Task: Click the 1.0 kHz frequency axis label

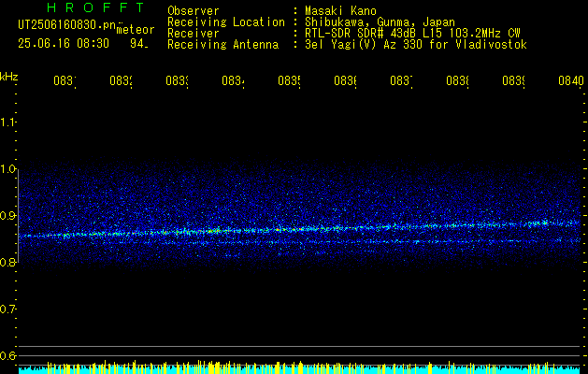Action: [x=7, y=169]
